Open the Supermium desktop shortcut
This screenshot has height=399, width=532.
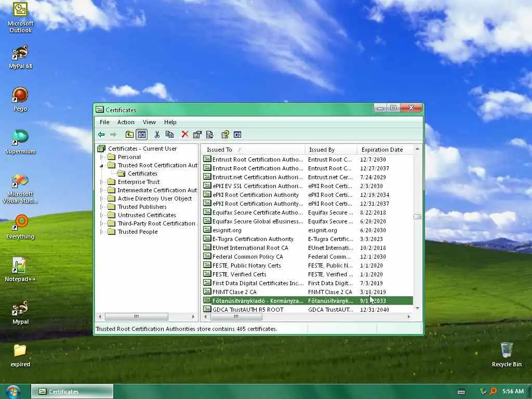coord(20,142)
